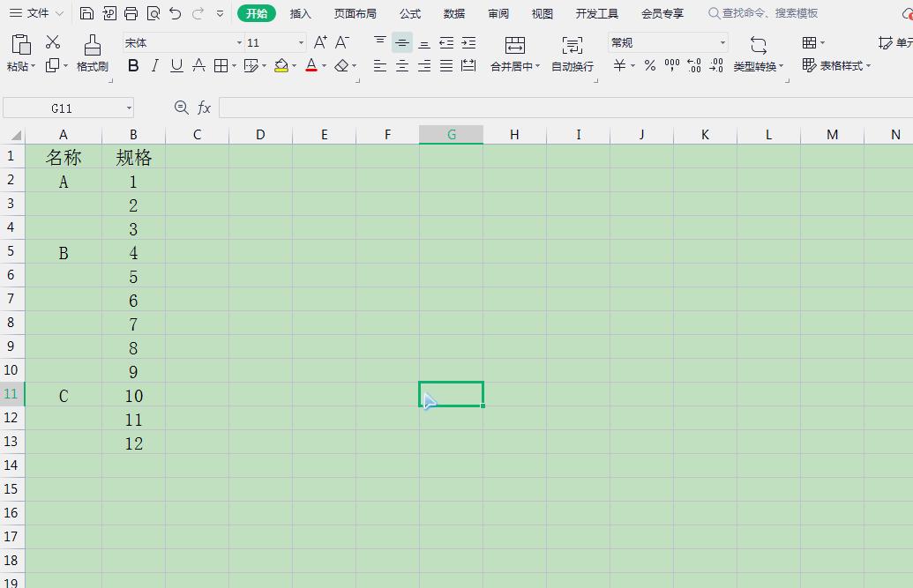Switch to 视图 View tab
The image size is (913, 588).
point(543,13)
